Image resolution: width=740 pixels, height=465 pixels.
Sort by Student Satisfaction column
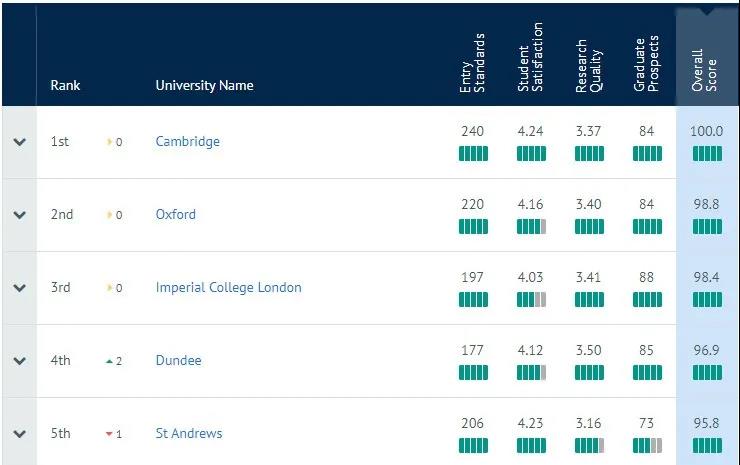530,57
